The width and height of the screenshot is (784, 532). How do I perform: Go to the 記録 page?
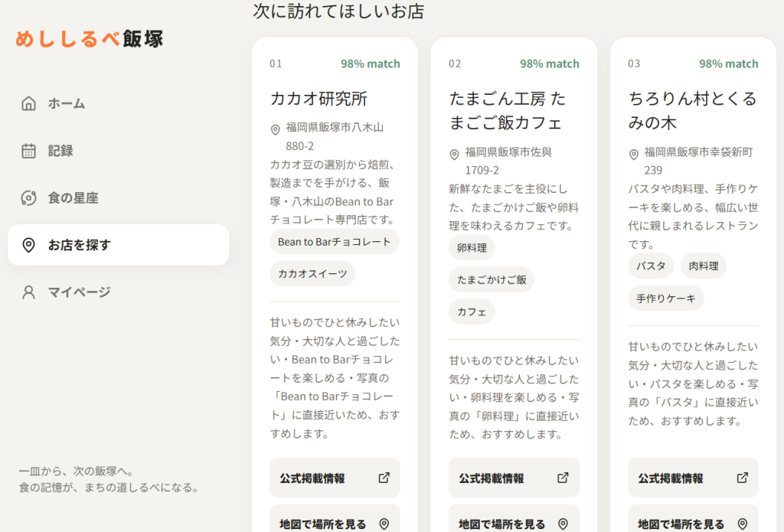pyautogui.click(x=119, y=151)
